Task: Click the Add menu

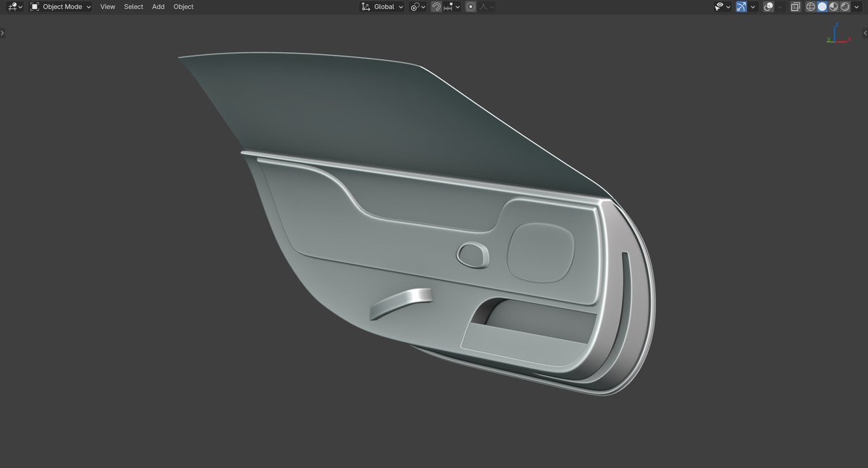Action: click(x=158, y=7)
